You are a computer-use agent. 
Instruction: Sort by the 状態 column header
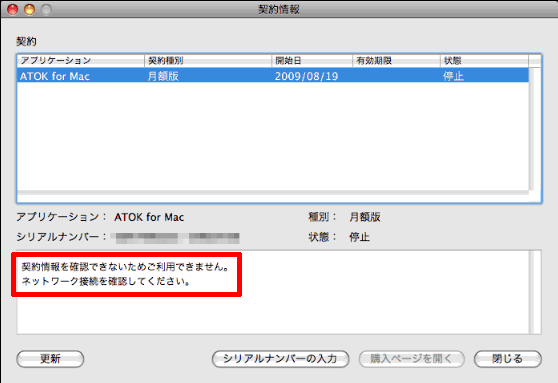pos(484,61)
